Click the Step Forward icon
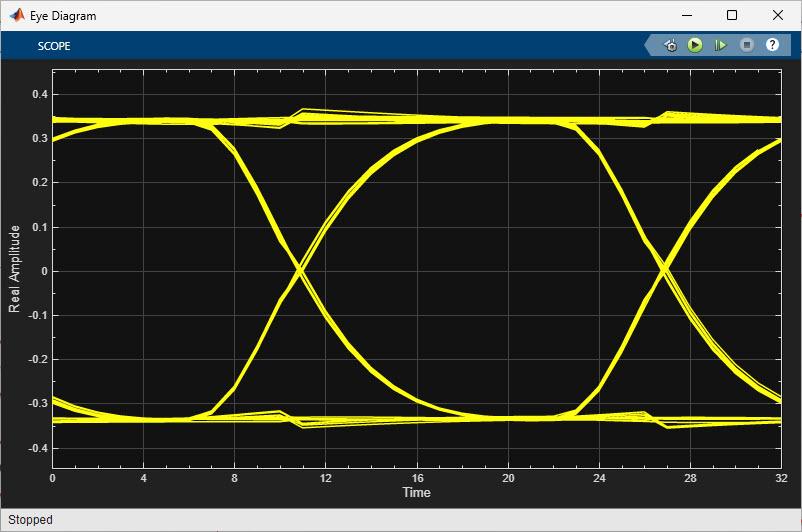 [x=720, y=45]
